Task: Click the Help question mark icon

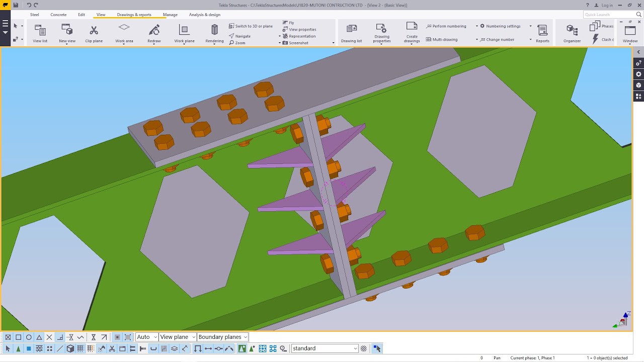Action: tap(587, 5)
